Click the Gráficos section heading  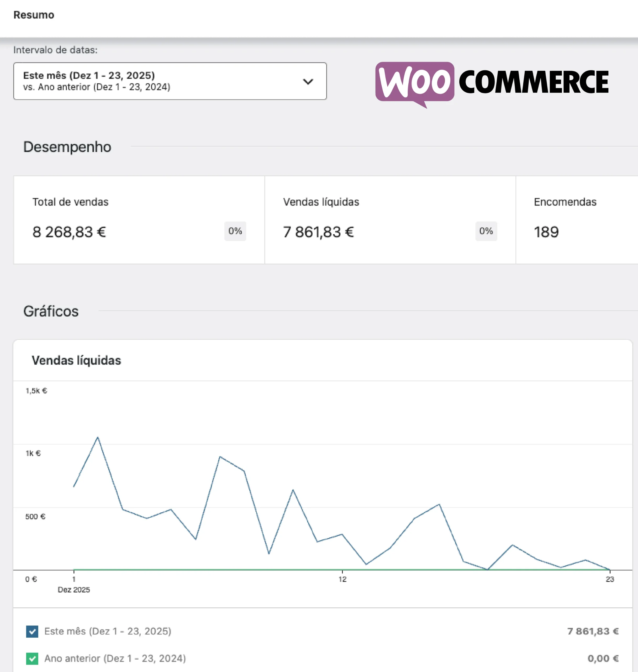click(51, 312)
